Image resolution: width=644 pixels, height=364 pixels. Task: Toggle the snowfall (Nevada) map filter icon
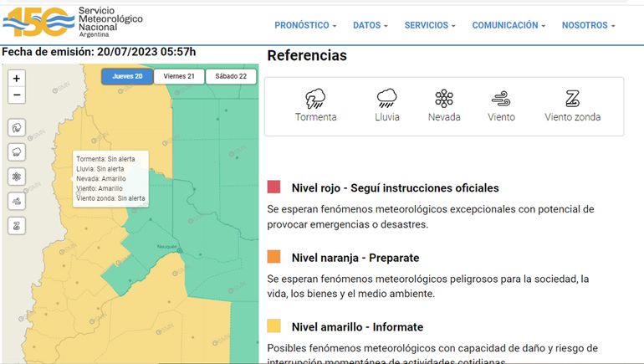point(17,177)
